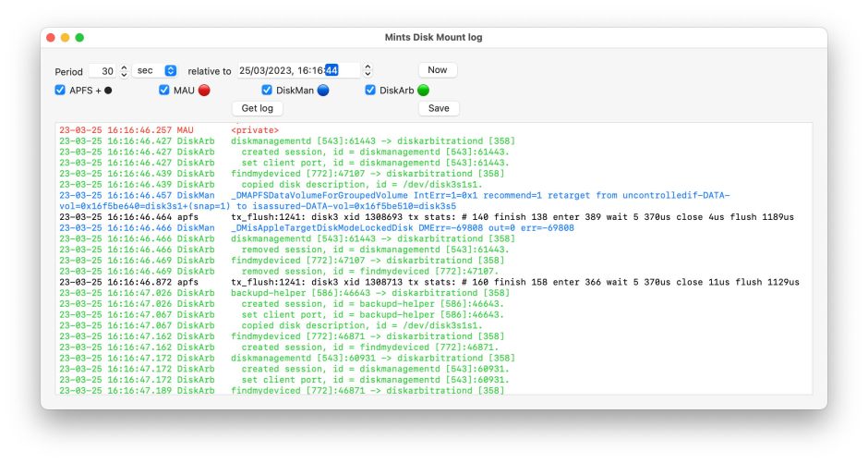The height and width of the screenshot is (463, 868).
Task: Click the green zoom window button
Action: (79, 38)
